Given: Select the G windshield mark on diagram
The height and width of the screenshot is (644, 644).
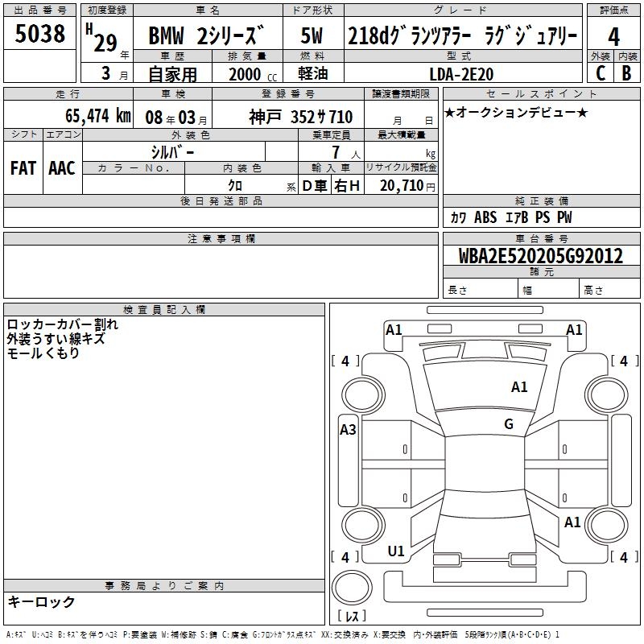Looking at the screenshot, I should 509,424.
